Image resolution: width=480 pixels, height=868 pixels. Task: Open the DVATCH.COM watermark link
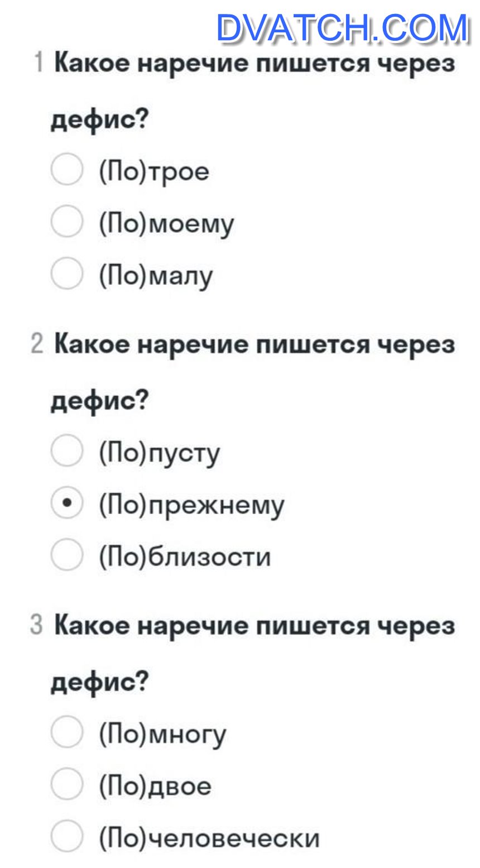(x=342, y=28)
